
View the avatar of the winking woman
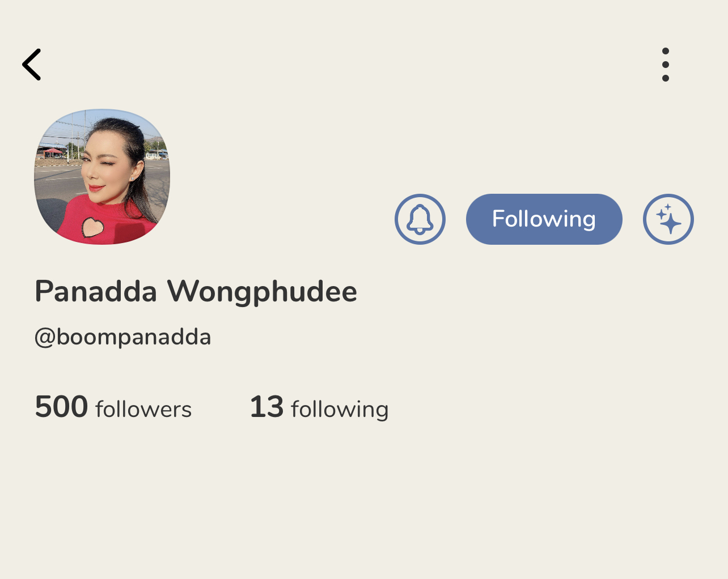click(102, 177)
